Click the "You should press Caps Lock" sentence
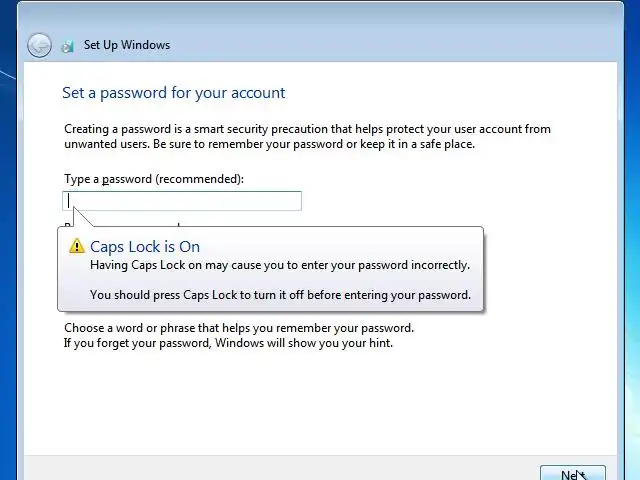This screenshot has width=640, height=480. click(x=279, y=295)
